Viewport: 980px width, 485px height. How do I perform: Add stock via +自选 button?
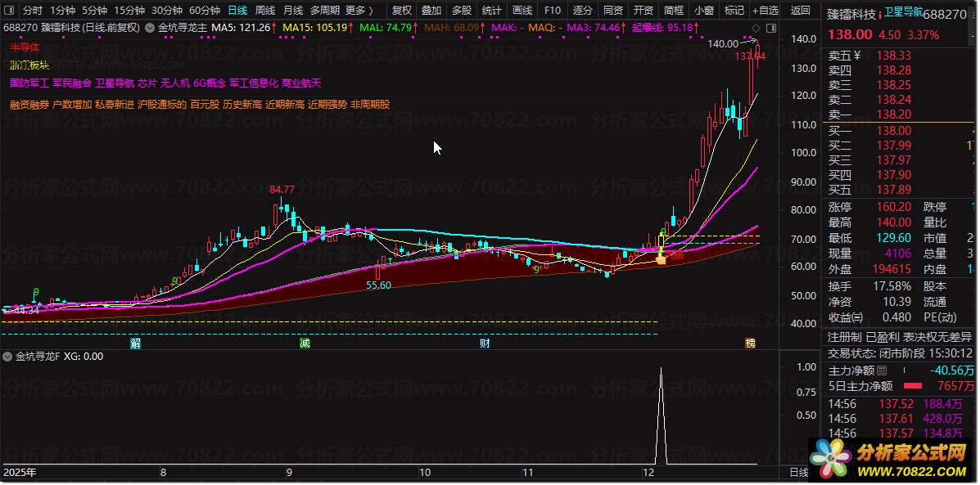click(765, 10)
